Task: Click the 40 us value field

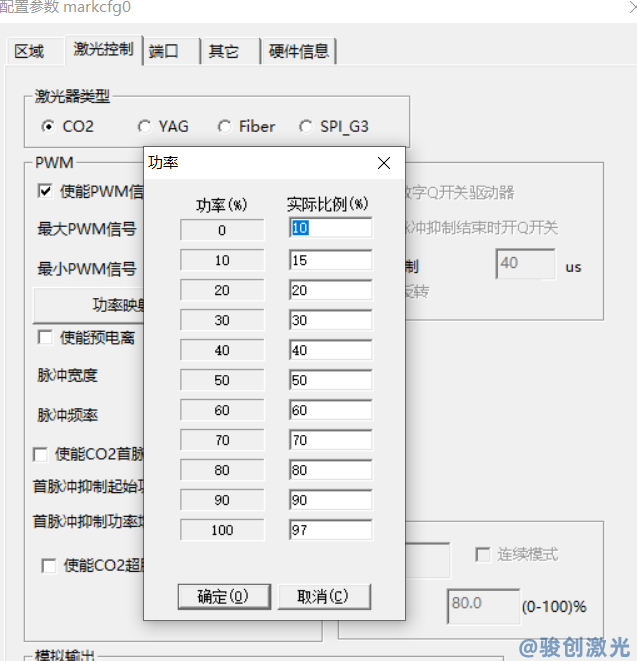Action: (525, 264)
